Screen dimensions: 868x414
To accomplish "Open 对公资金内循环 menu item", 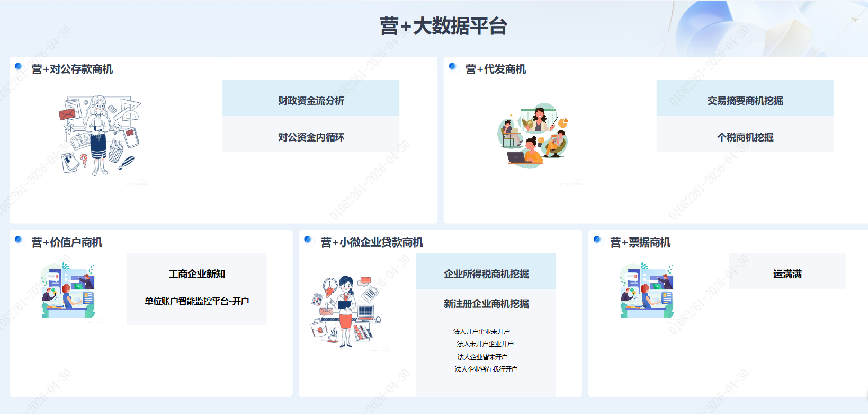I will click(x=311, y=135).
